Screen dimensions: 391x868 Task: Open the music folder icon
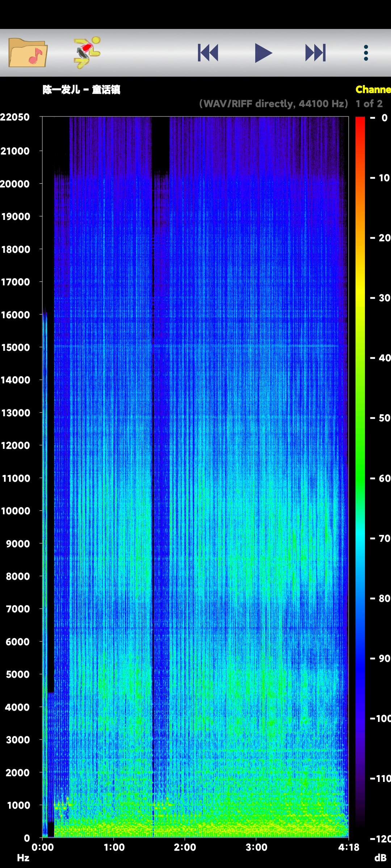click(28, 53)
